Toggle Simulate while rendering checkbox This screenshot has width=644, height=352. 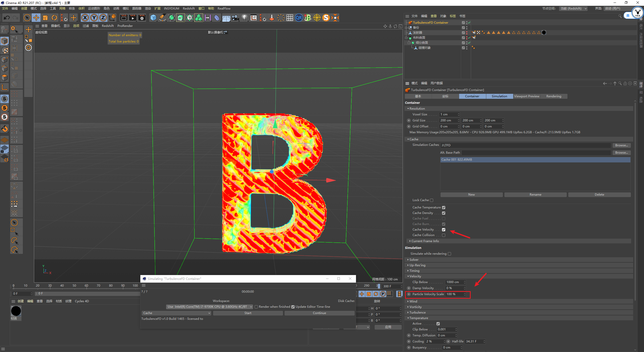pos(450,254)
